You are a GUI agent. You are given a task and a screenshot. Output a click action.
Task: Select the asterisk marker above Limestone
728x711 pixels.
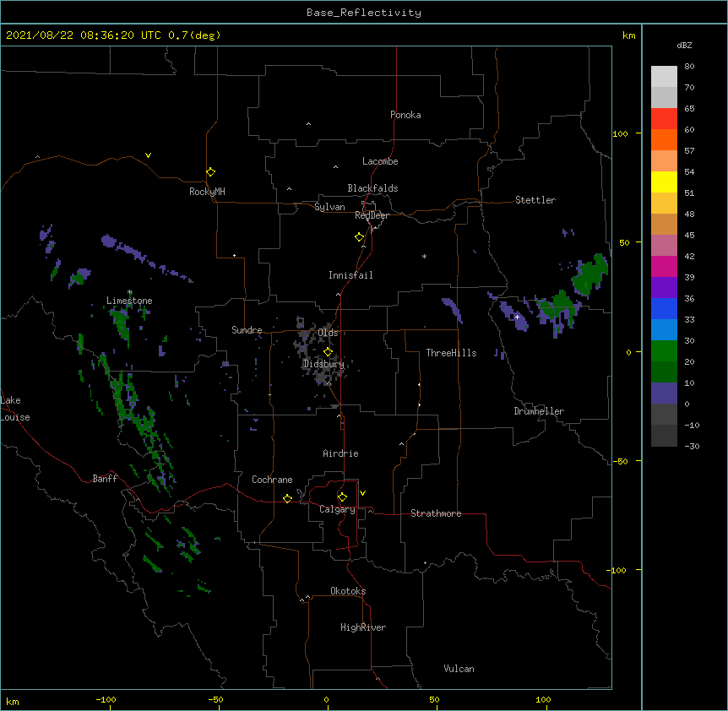pyautogui.click(x=130, y=292)
